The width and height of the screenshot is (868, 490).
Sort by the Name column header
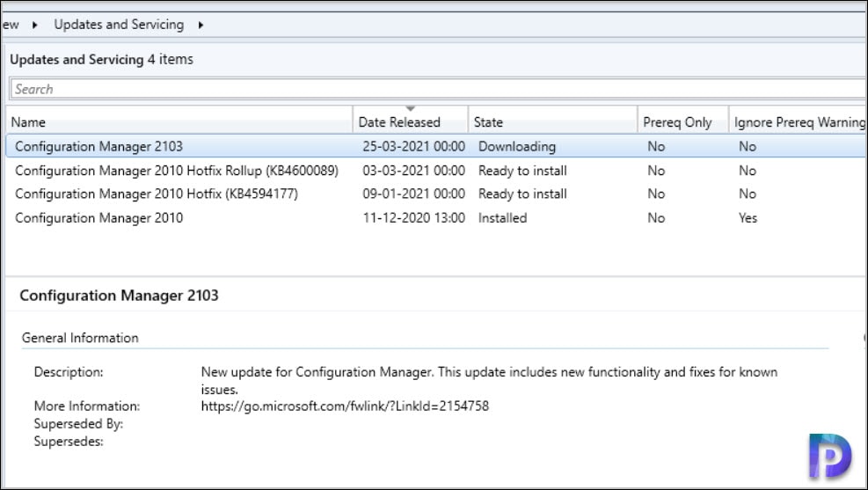coord(179,121)
